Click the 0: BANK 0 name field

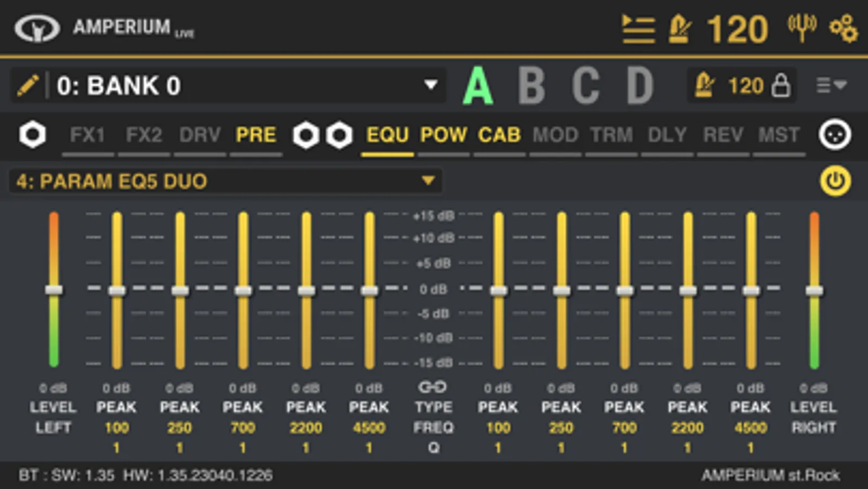[228, 85]
